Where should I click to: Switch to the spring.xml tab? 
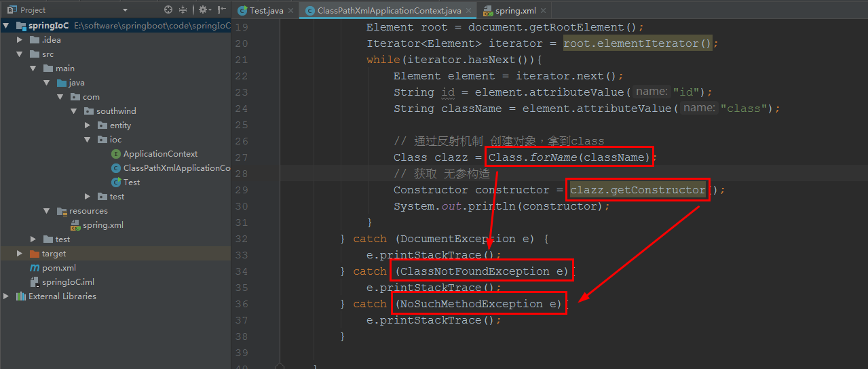(514, 10)
